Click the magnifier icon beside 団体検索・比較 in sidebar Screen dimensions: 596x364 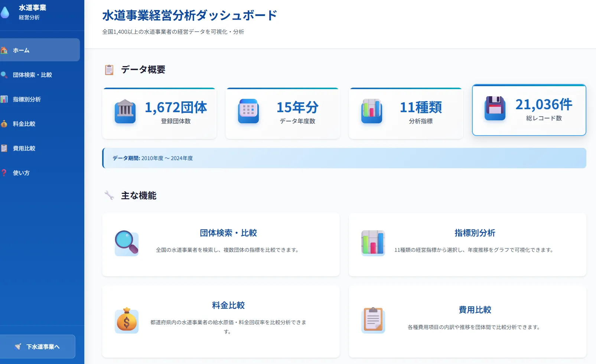pyautogui.click(x=4, y=75)
